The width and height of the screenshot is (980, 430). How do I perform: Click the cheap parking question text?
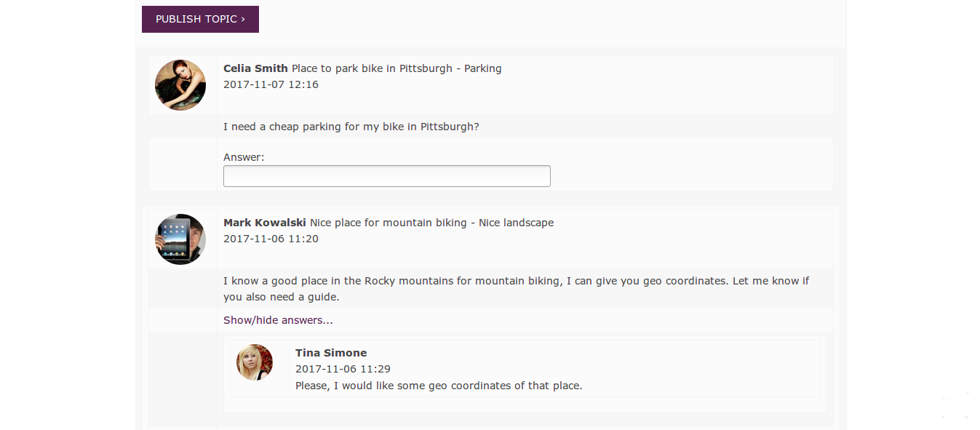pos(351,127)
